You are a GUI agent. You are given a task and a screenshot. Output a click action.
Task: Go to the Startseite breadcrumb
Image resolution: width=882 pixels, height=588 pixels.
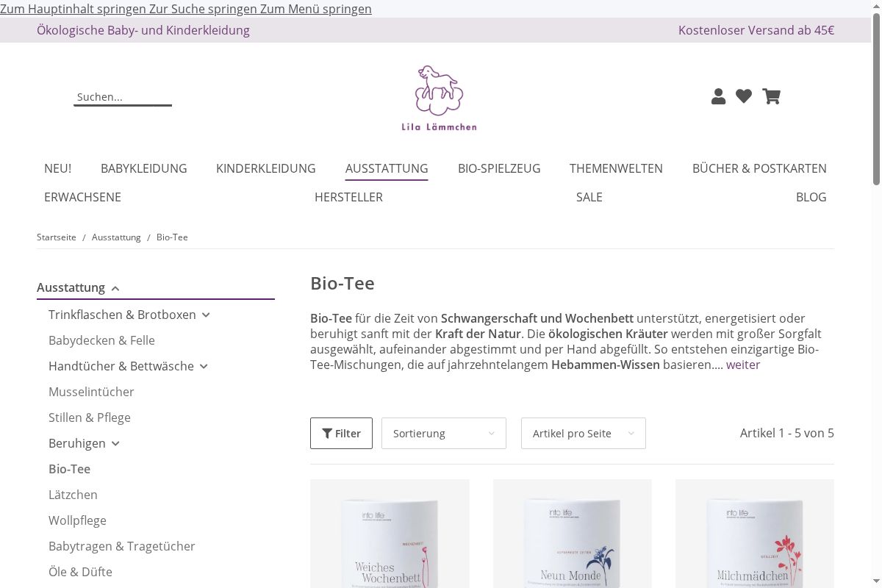click(x=57, y=237)
